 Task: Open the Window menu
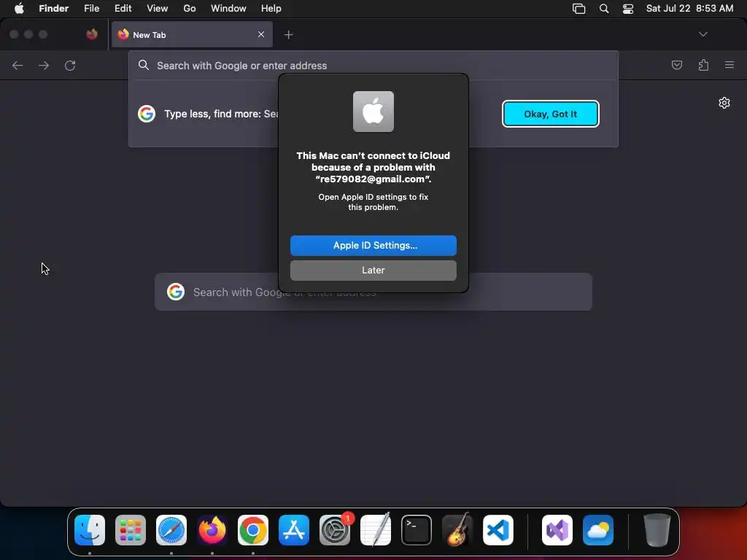coord(228,9)
